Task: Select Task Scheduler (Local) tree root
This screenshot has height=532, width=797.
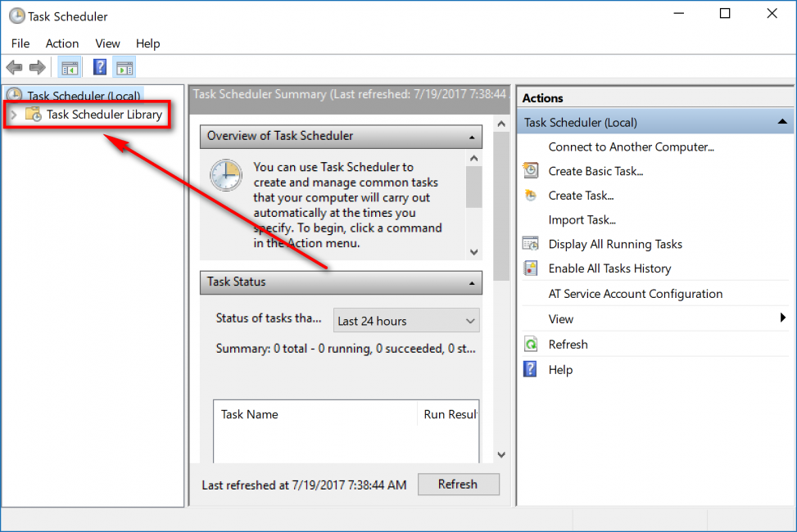Action: [x=84, y=96]
